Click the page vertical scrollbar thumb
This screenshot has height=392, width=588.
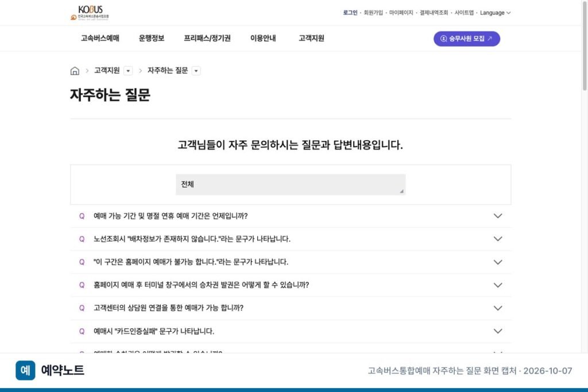584,45
